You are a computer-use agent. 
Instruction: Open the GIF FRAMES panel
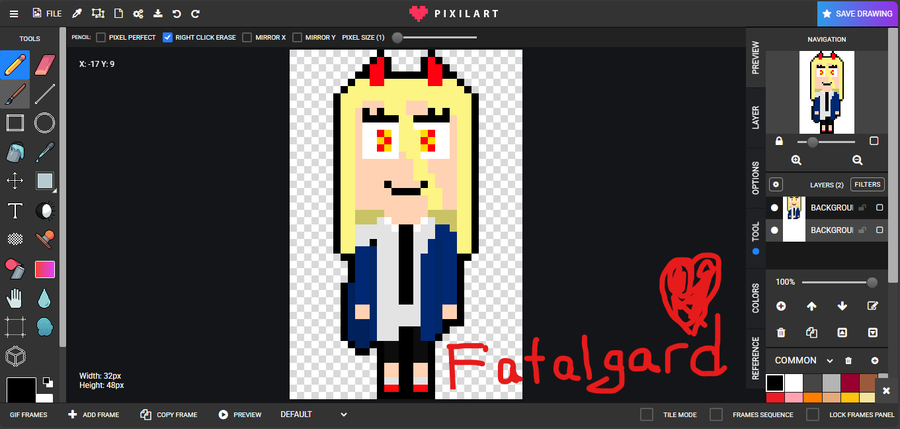coord(29,414)
